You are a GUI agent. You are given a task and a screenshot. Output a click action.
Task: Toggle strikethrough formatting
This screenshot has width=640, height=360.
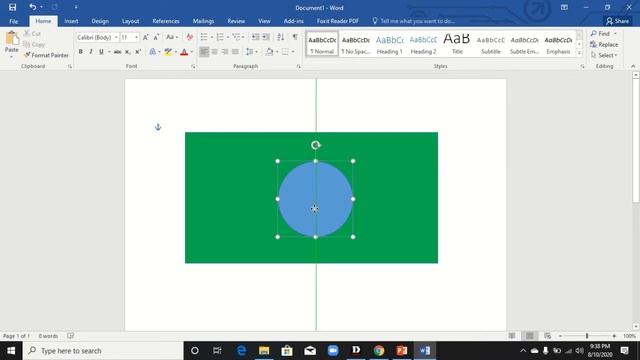click(118, 52)
